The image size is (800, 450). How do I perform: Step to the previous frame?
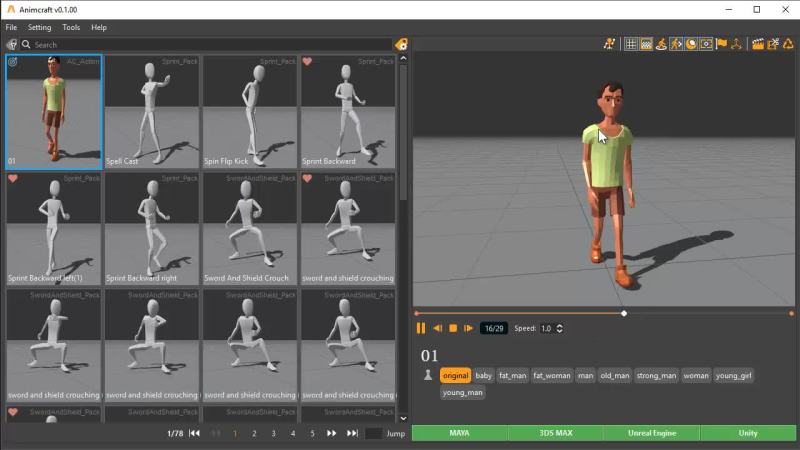click(x=438, y=329)
